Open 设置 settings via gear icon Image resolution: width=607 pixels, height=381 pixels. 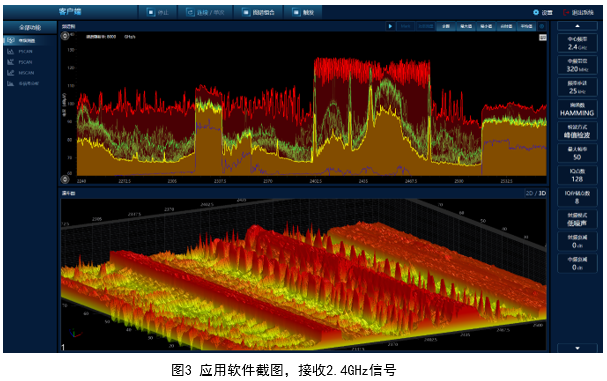[536, 12]
